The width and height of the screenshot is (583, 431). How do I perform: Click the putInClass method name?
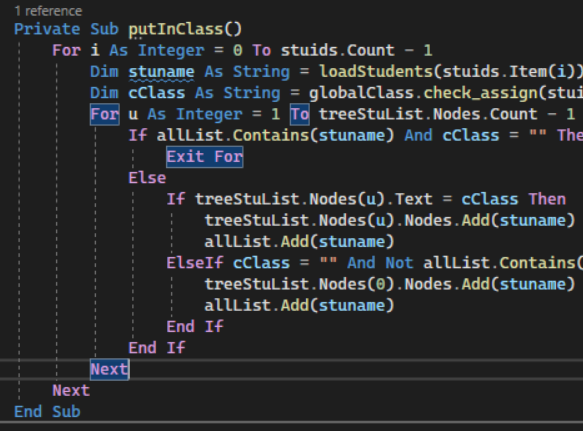[175, 29]
